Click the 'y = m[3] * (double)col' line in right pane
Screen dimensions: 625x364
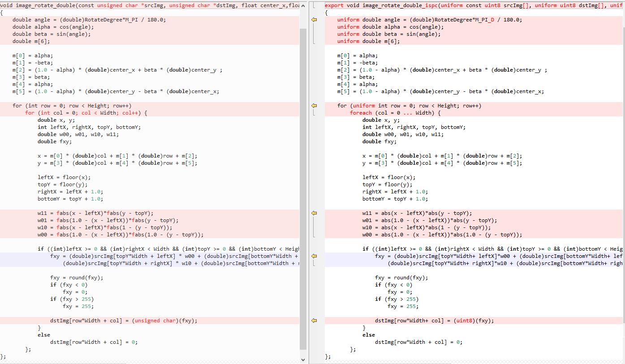point(442,163)
